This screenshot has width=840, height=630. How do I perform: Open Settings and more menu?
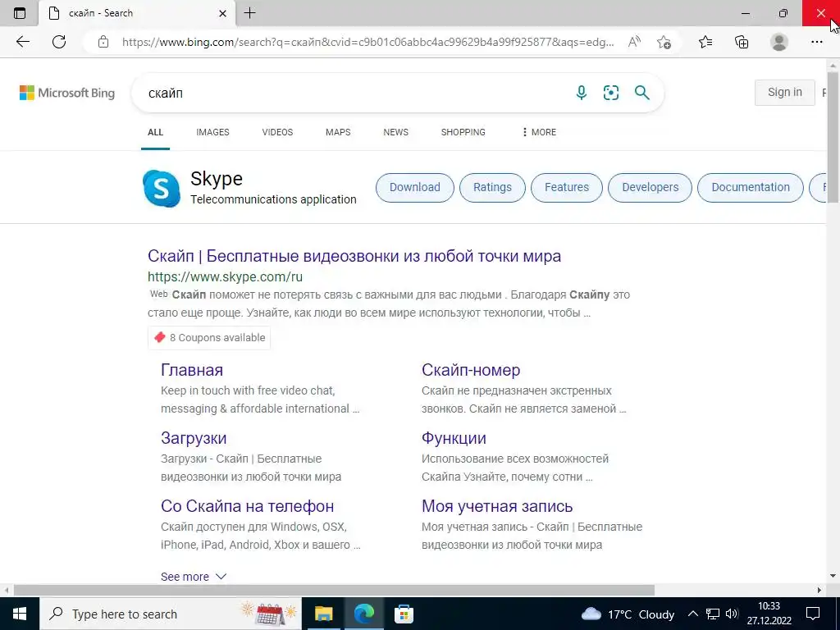[x=816, y=42]
